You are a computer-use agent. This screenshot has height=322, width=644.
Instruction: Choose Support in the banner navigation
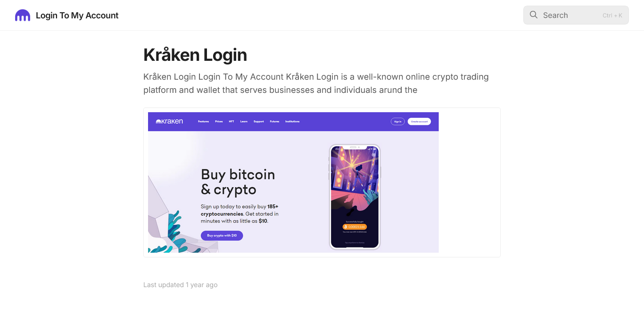coord(258,122)
